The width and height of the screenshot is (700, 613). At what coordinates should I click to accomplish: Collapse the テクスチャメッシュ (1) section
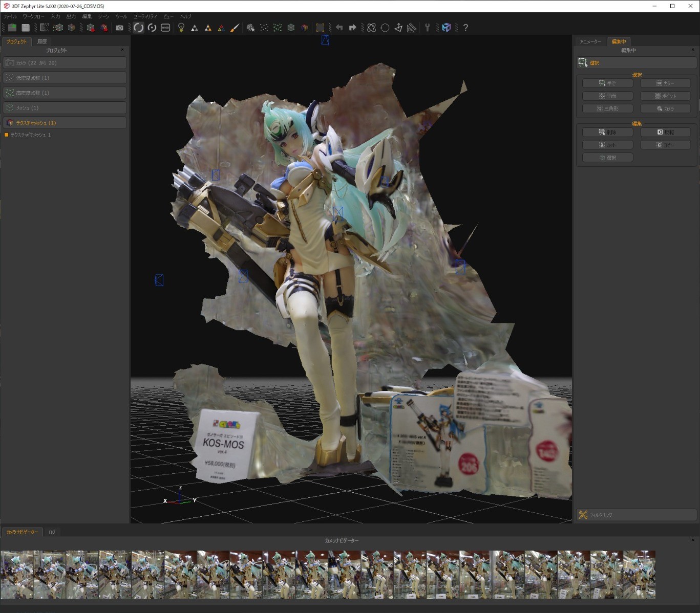tap(65, 123)
